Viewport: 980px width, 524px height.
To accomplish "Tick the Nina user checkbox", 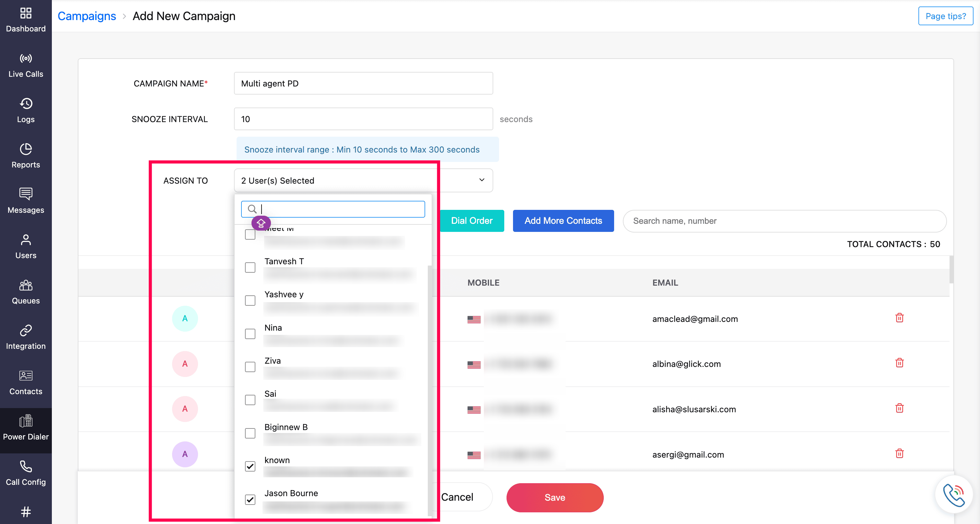I will click(x=250, y=334).
